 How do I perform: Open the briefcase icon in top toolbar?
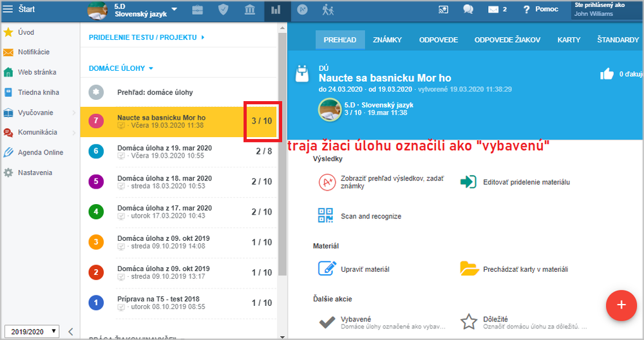tap(198, 10)
